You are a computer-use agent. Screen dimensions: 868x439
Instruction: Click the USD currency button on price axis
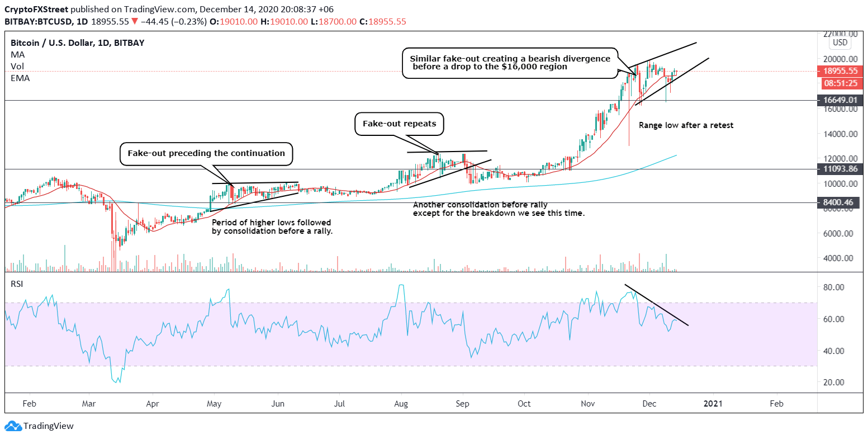click(x=840, y=43)
